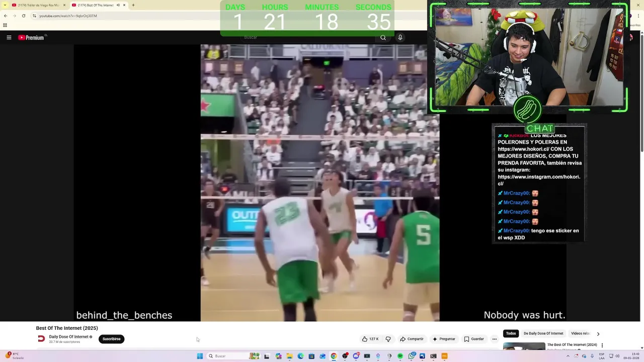Show hidden system tray icons
Screen dimensions: 644x362
coord(568,356)
